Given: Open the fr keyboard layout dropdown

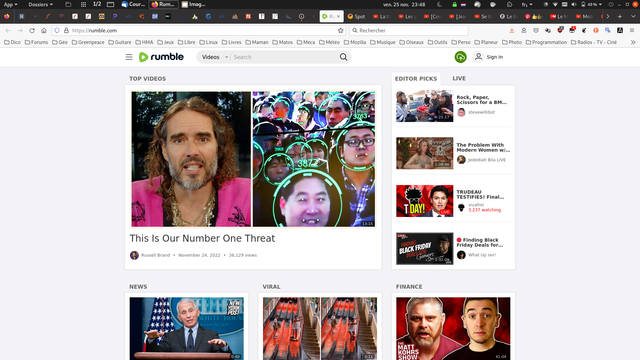Looking at the screenshot, I should [x=527, y=4].
